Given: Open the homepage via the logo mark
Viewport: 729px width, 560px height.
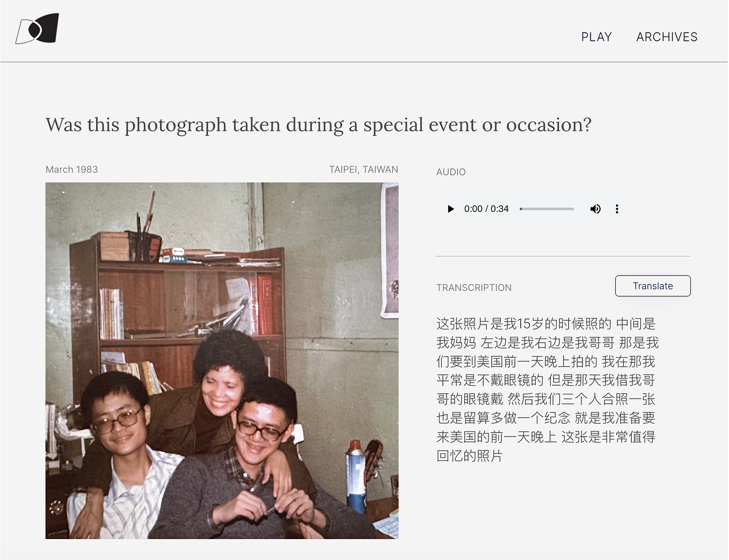Looking at the screenshot, I should click(x=38, y=27).
